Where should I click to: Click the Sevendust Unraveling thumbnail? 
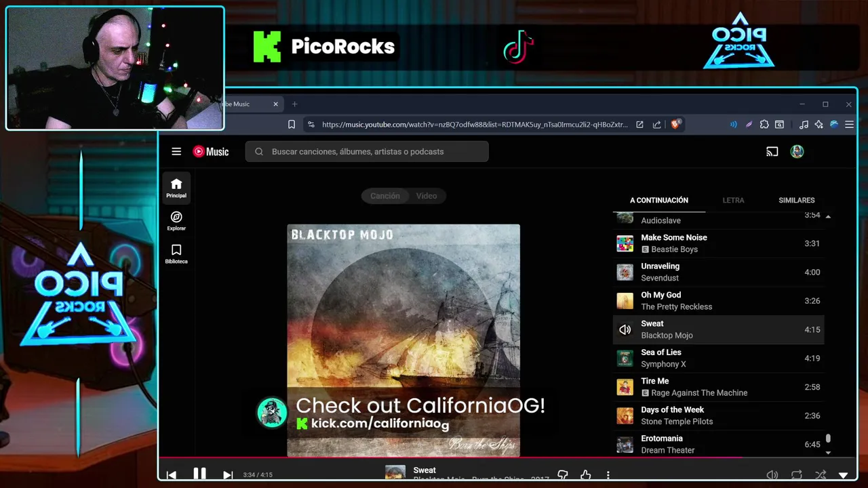click(625, 272)
